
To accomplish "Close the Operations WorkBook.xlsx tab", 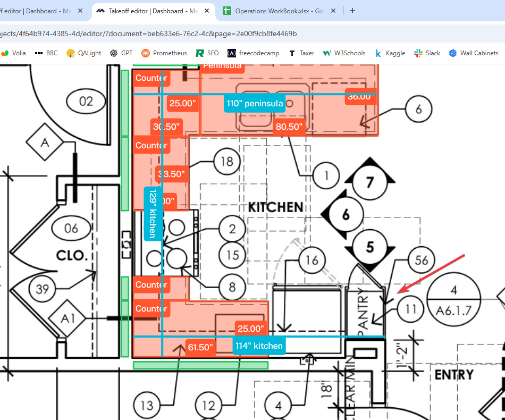I will (333, 11).
